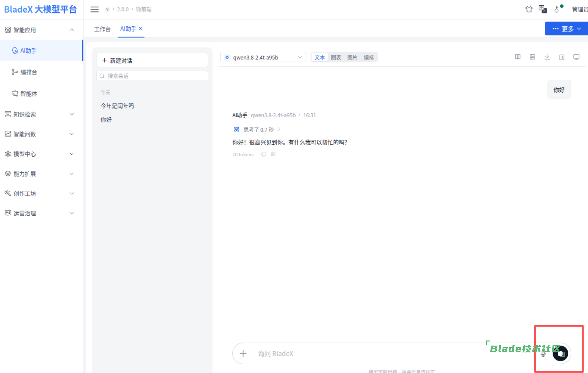Click the 新建对话 button

[152, 60]
